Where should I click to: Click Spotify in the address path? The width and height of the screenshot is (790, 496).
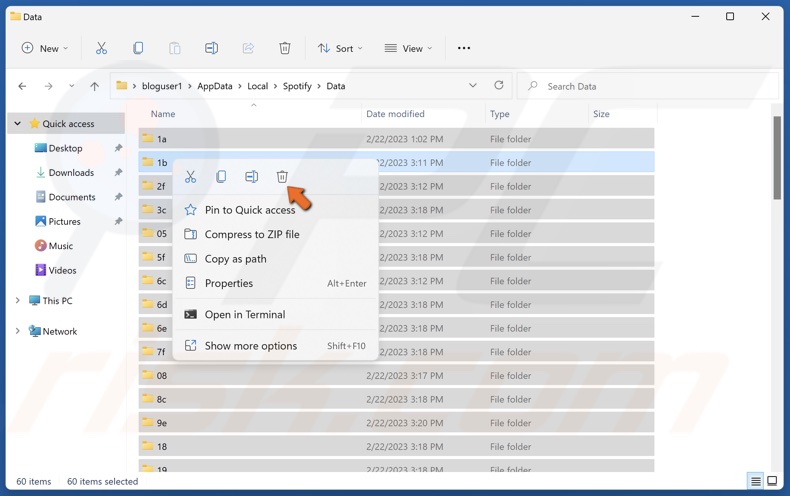[297, 86]
